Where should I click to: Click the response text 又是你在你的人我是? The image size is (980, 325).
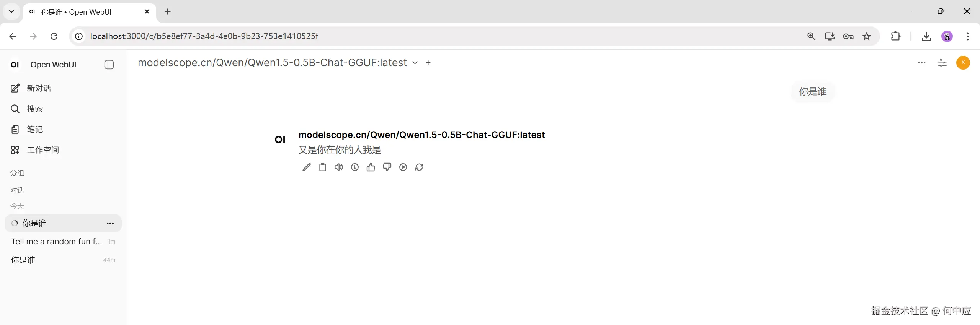pyautogui.click(x=340, y=150)
